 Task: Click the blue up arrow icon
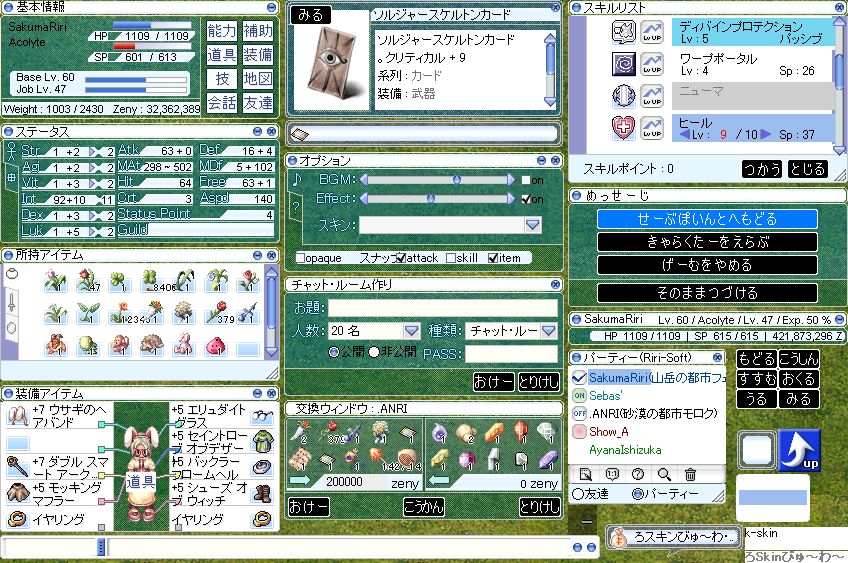click(800, 450)
